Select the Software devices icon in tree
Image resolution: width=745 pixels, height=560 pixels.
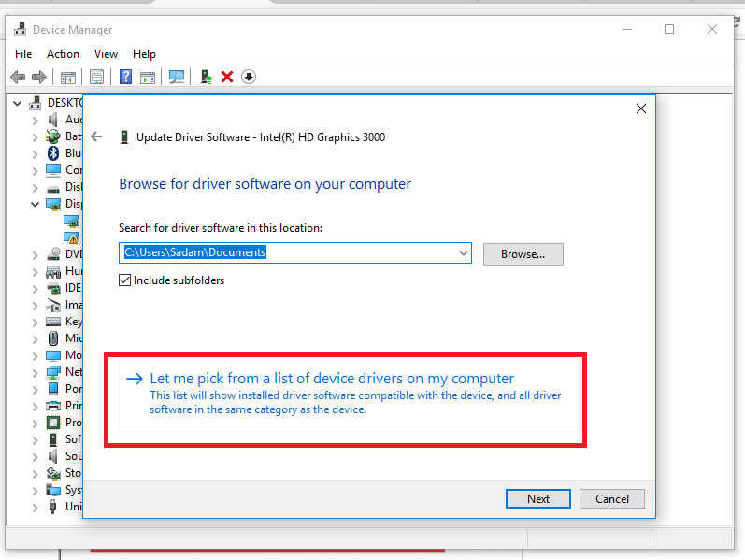[x=53, y=439]
